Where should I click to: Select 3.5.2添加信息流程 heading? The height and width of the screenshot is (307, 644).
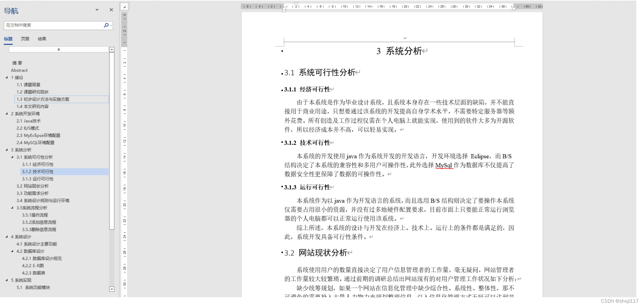pyautogui.click(x=39, y=222)
